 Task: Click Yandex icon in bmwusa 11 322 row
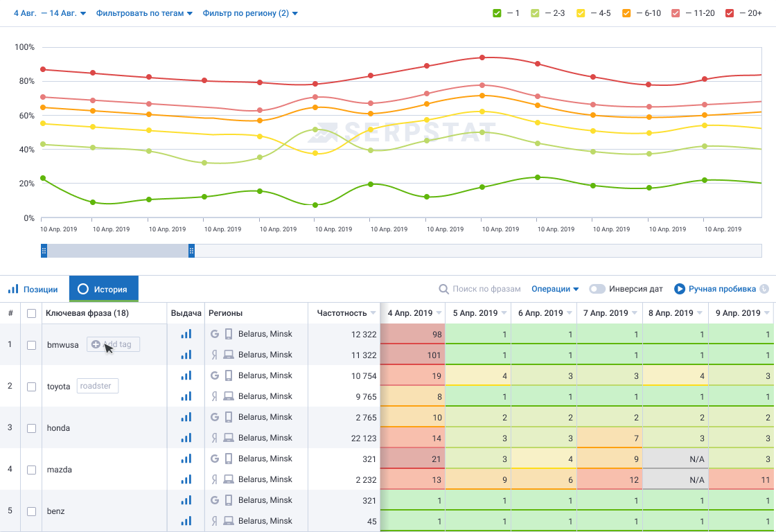click(x=215, y=355)
